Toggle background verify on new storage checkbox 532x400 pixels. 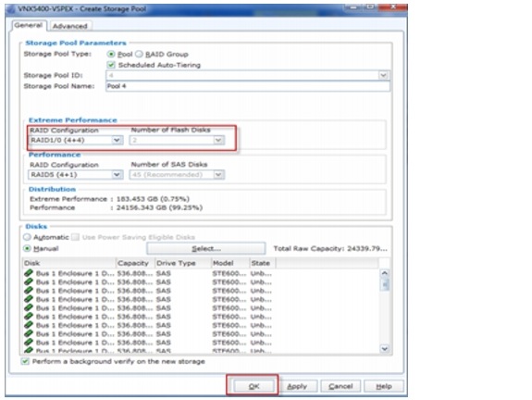25,361
